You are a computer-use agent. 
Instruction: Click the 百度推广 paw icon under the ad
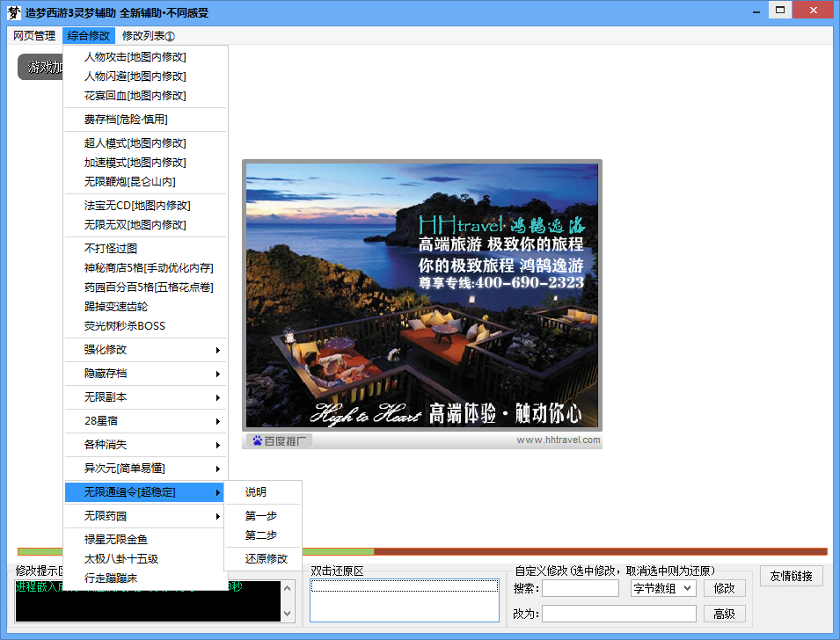click(x=257, y=440)
